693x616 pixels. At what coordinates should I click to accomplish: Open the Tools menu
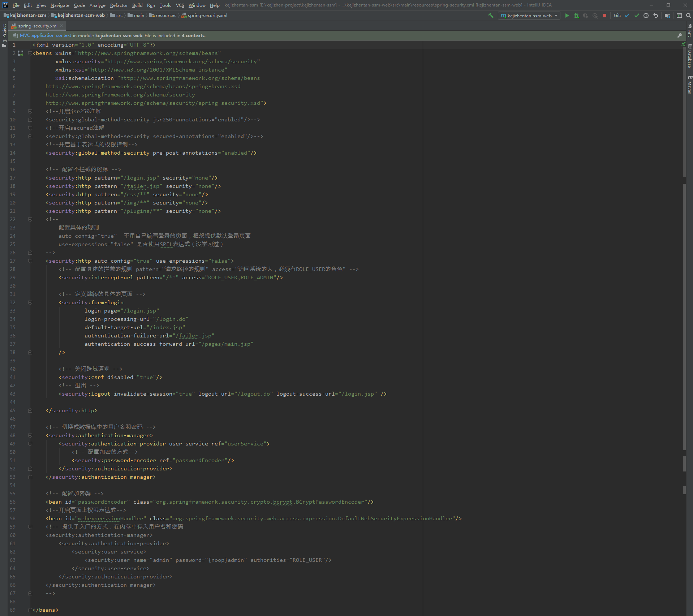(165, 5)
